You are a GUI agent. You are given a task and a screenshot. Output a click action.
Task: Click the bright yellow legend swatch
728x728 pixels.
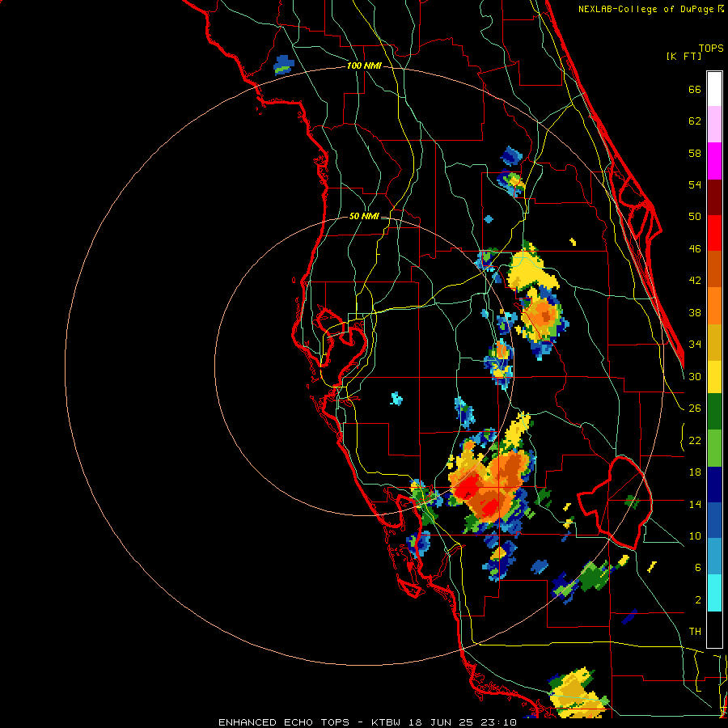[x=714, y=377]
